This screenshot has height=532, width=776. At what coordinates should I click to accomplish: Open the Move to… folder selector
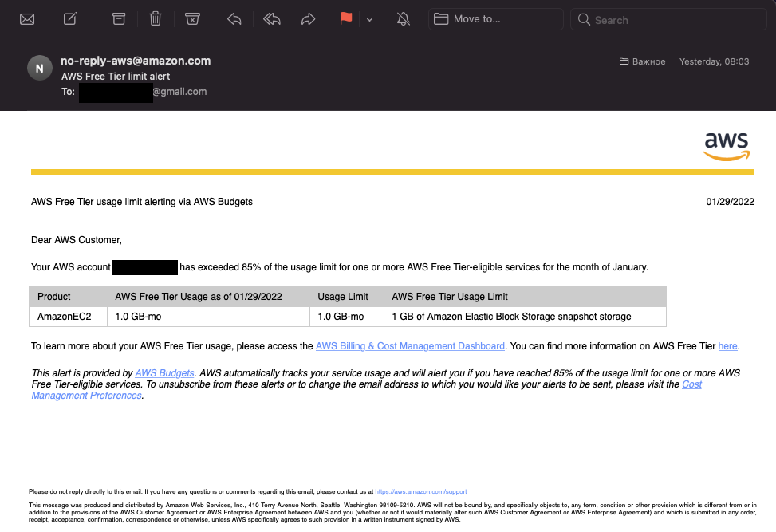point(496,19)
